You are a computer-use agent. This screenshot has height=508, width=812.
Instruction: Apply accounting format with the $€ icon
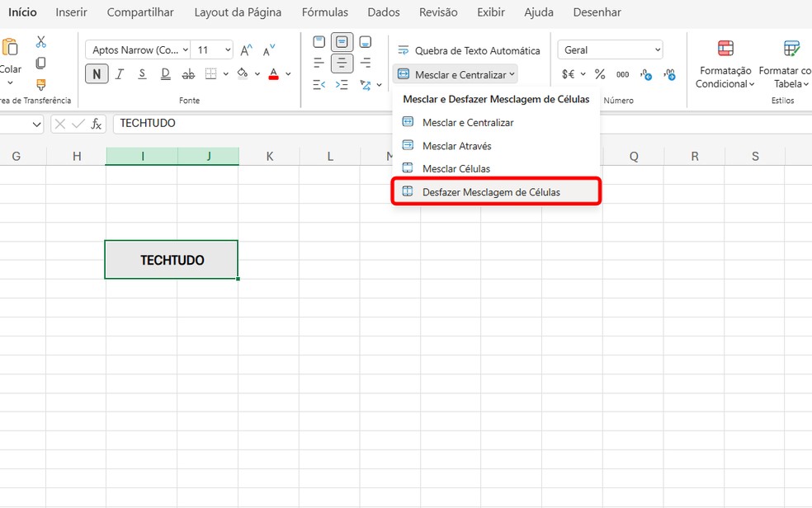click(568, 74)
